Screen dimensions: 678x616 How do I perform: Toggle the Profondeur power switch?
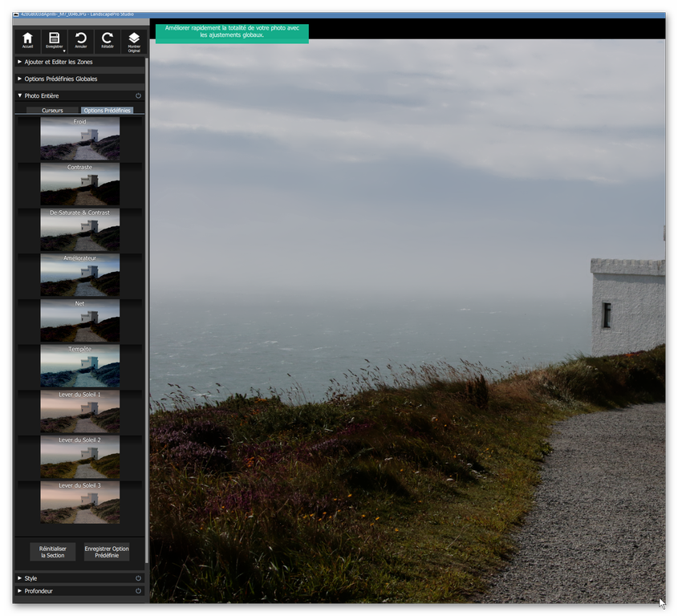pos(137,591)
